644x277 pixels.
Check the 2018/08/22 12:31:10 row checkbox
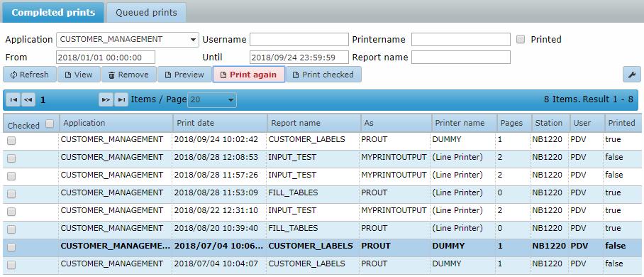pyautogui.click(x=11, y=212)
